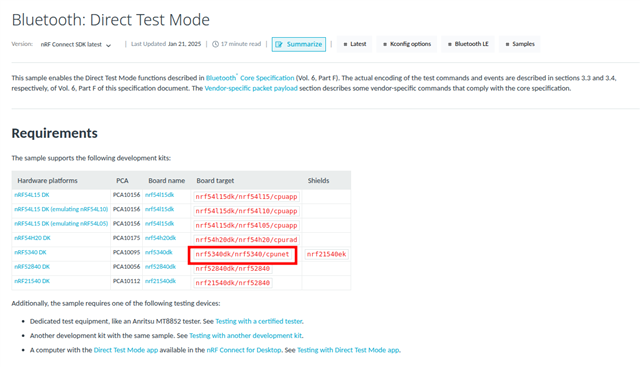
Task: Follow the Bluetooth Core Specification link
Action: click(250, 78)
